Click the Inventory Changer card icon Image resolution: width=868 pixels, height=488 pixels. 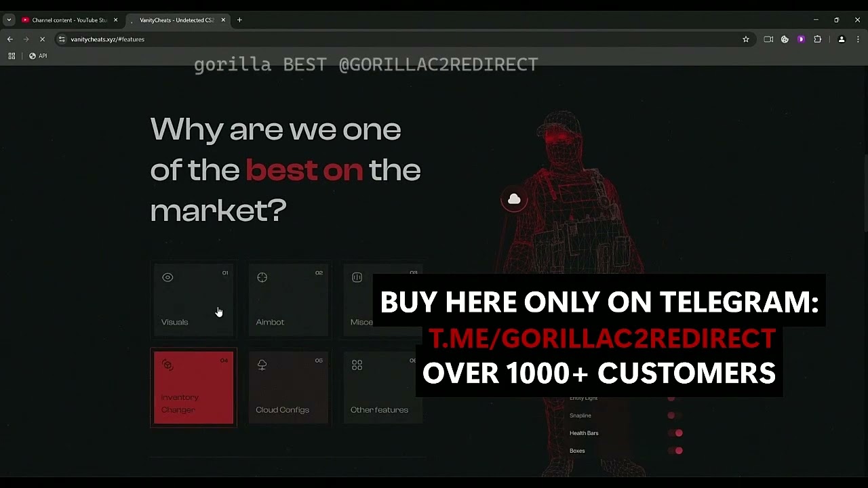coord(167,365)
